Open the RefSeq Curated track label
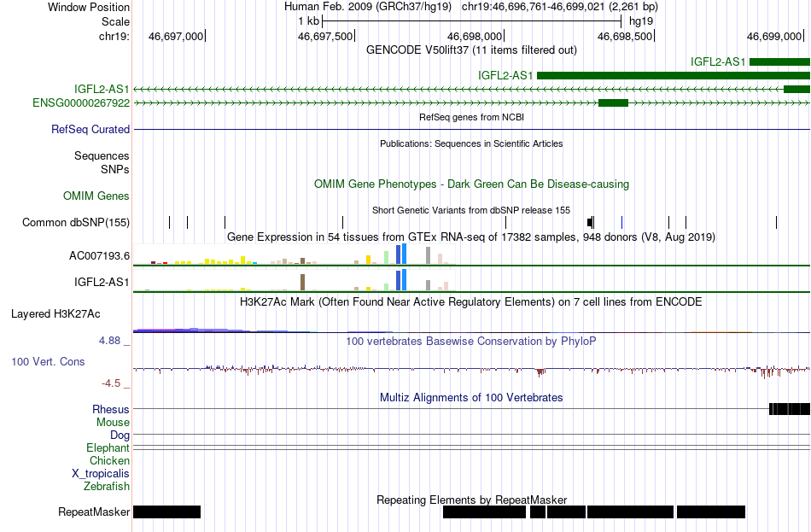Image resolution: width=811 pixels, height=532 pixels. pos(90,130)
